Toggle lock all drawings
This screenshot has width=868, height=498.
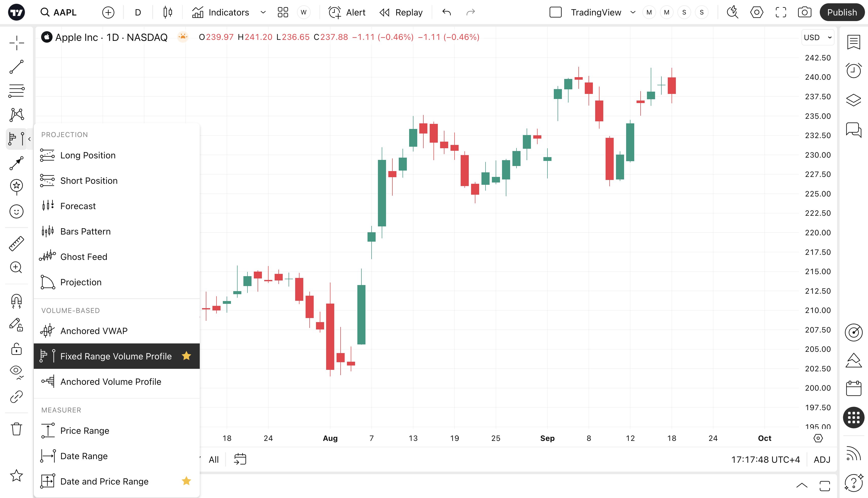pos(16,349)
